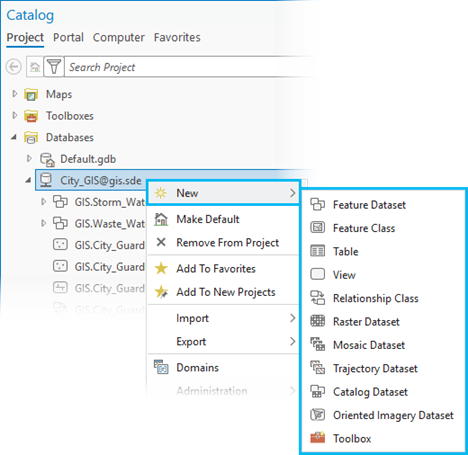Screen dimensions: 468x455
Task: Expand the Maps node
Action: point(14,94)
